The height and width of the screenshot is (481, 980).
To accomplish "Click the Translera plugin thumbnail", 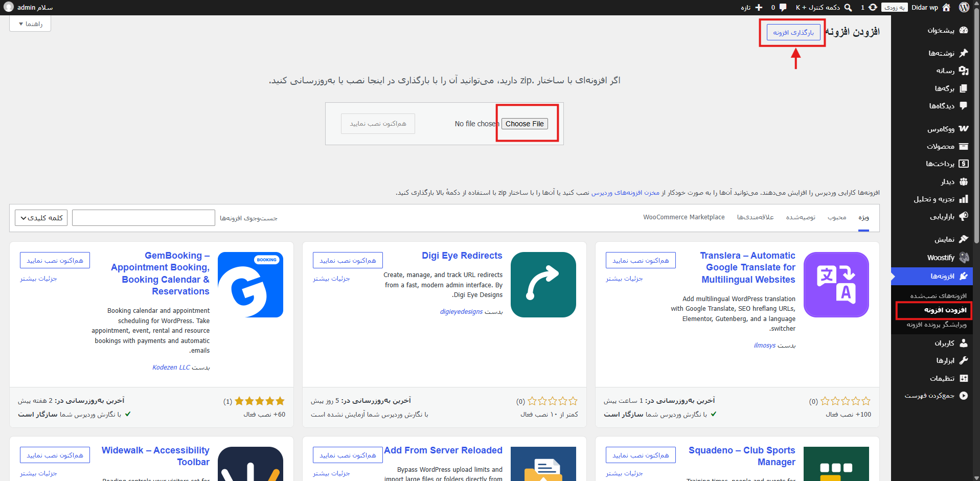I will [836, 285].
